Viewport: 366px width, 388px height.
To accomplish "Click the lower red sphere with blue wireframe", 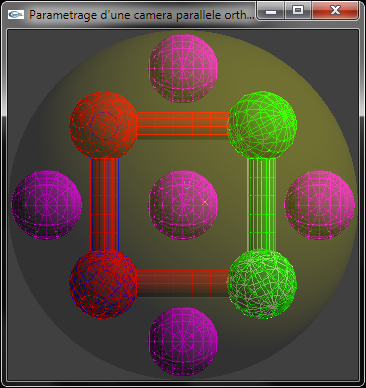I will pos(103,284).
